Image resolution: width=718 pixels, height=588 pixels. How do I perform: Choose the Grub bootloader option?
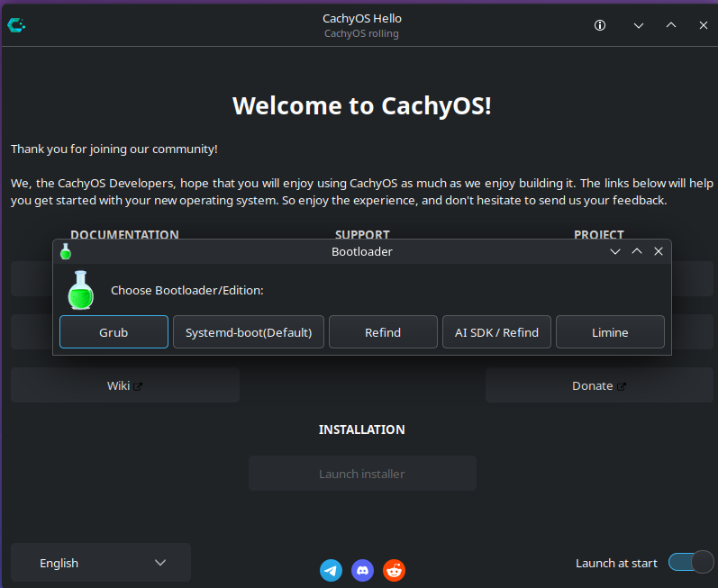coord(114,332)
